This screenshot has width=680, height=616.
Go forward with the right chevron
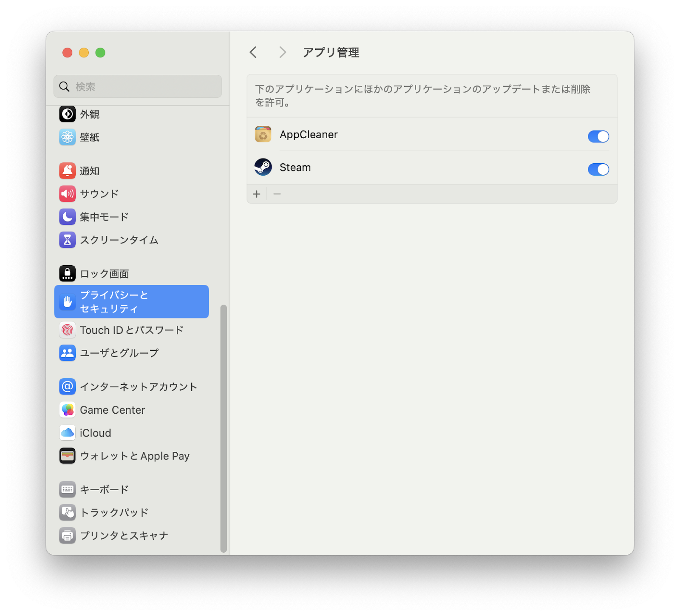pyautogui.click(x=283, y=52)
